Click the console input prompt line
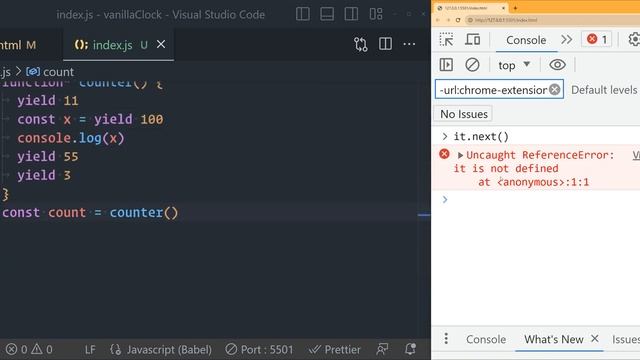Viewport: 640px width, 360px height. pos(536,200)
